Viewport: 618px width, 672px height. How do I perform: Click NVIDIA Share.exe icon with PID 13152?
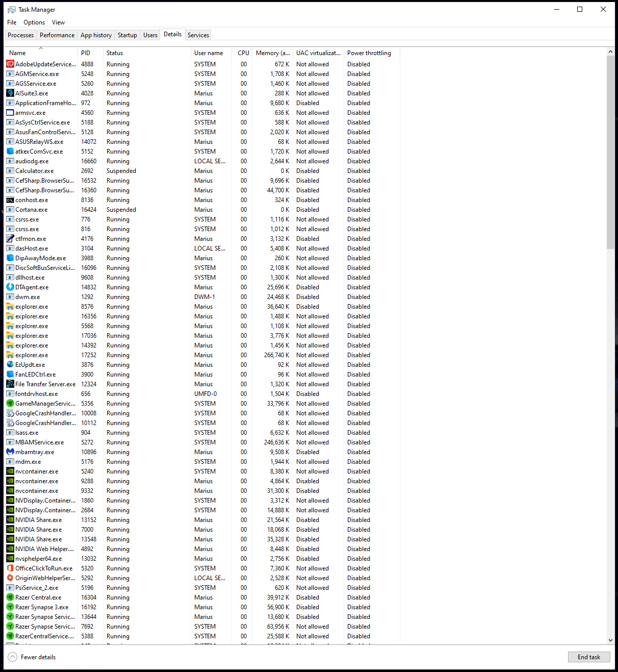(x=10, y=520)
